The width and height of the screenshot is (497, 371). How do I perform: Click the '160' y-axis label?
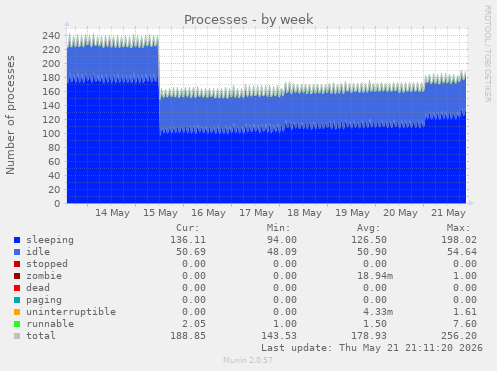51,91
